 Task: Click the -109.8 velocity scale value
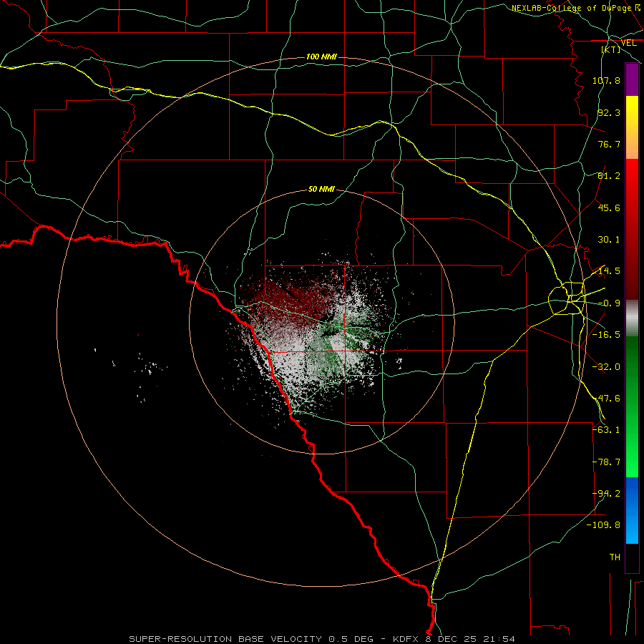click(603, 525)
